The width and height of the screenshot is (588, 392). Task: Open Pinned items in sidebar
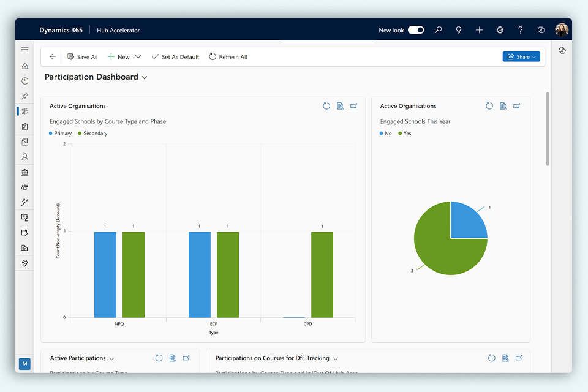[24, 96]
